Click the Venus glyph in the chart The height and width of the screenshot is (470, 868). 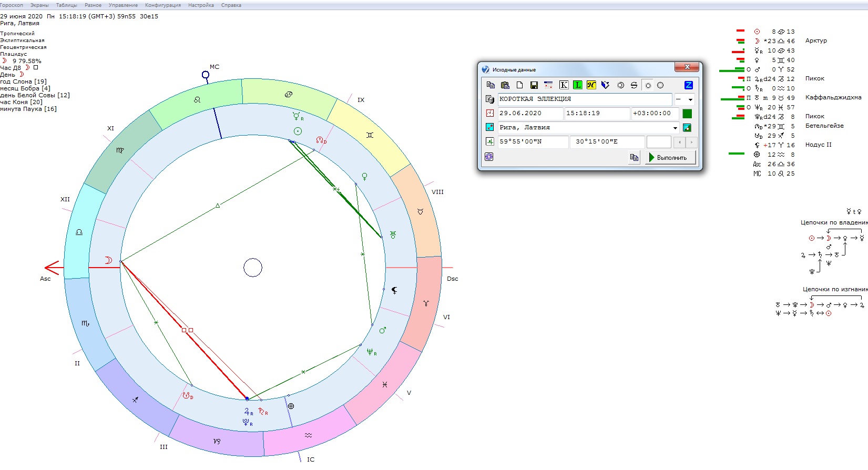364,177
